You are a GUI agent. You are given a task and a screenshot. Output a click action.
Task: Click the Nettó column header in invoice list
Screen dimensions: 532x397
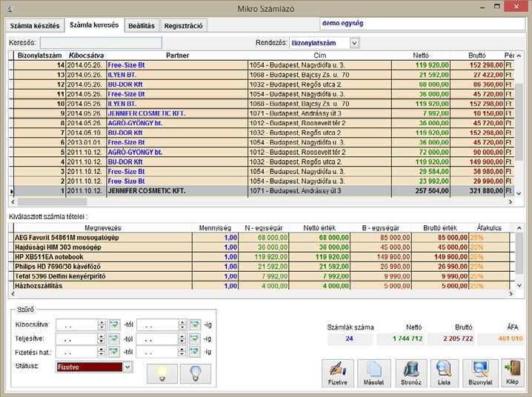[x=421, y=56]
